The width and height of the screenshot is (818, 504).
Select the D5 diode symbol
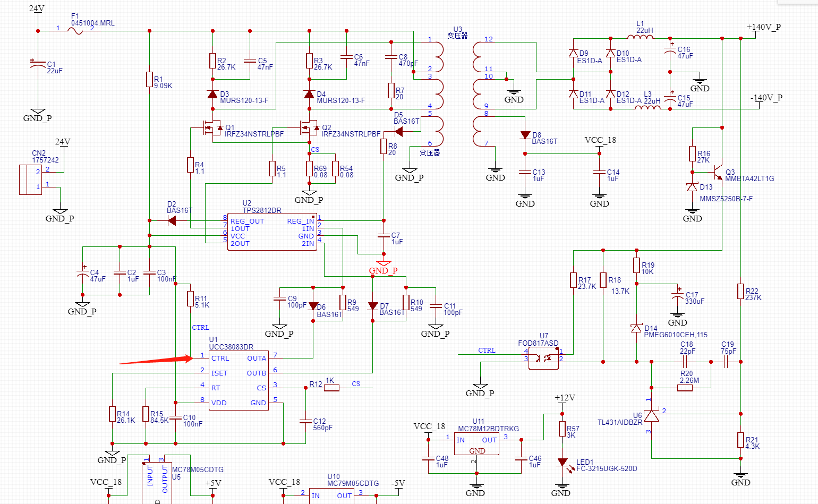coord(398,131)
